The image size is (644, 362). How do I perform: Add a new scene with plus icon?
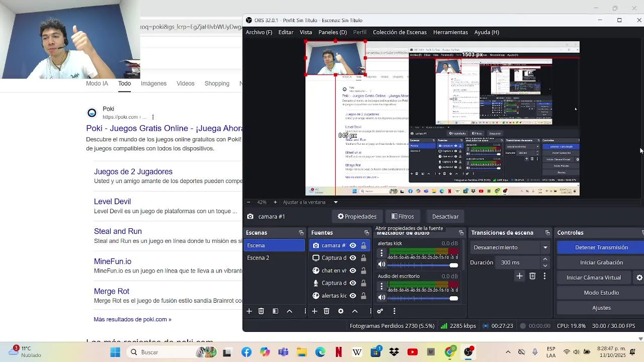[x=249, y=311]
